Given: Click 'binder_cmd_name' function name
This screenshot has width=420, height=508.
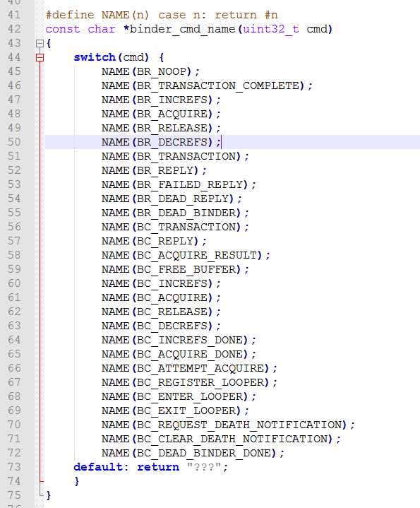Looking at the screenshot, I should coord(182,29).
